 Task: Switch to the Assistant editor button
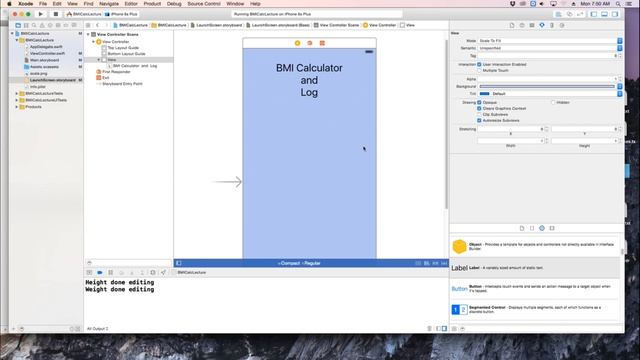click(x=569, y=14)
